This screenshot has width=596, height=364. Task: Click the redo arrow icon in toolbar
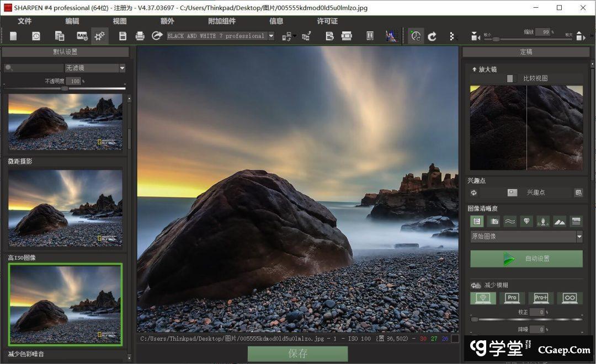pyautogui.click(x=433, y=36)
